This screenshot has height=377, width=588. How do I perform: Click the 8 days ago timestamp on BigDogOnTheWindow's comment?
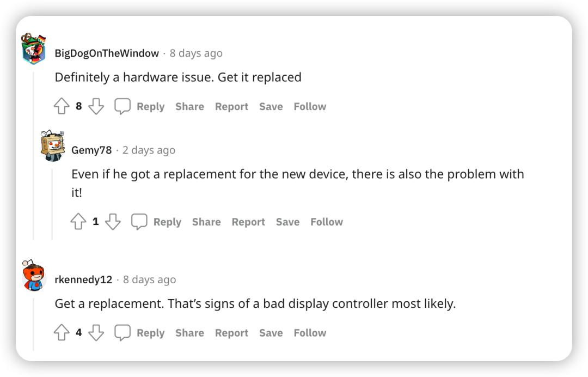(197, 53)
